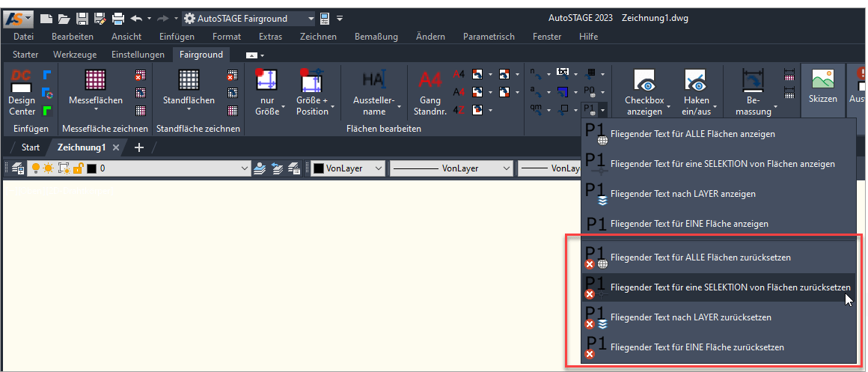Screen dimensions: 868x372
Task: Click the black layer 0 color swatch
Action: 91,168
